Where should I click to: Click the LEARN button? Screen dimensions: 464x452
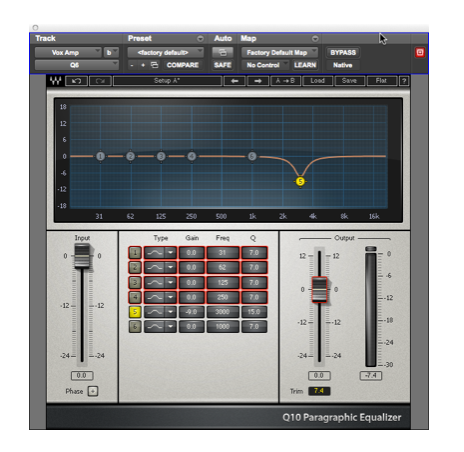(x=305, y=65)
